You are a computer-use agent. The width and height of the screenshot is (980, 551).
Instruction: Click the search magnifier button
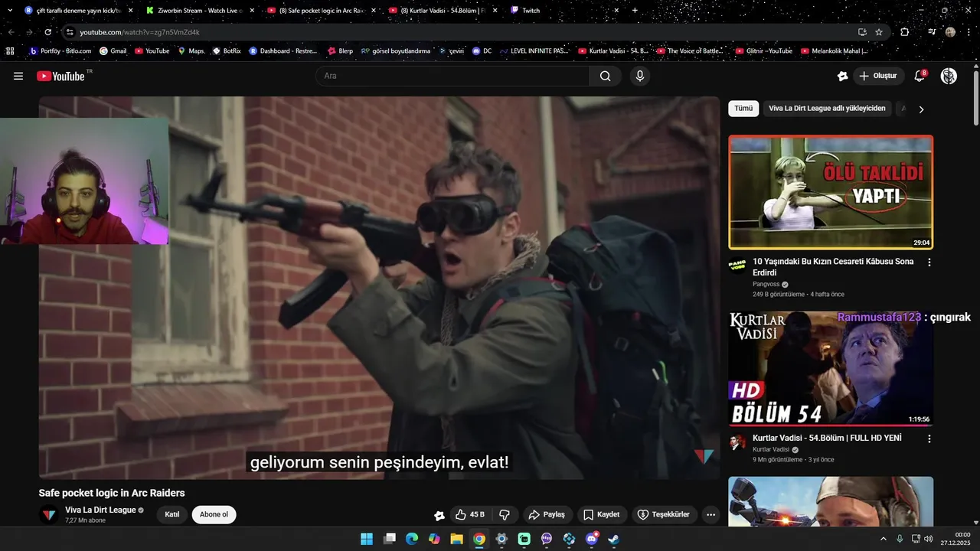tap(605, 76)
